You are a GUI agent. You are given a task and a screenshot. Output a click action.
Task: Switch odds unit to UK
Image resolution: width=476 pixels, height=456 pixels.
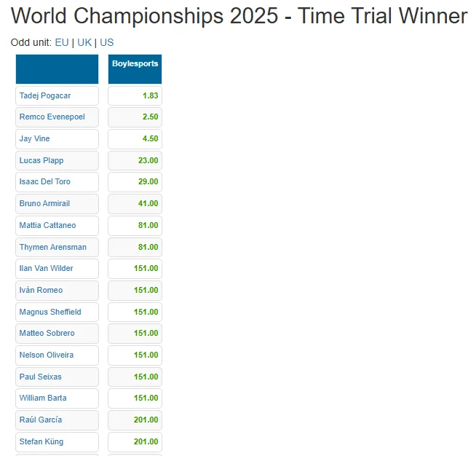click(84, 42)
